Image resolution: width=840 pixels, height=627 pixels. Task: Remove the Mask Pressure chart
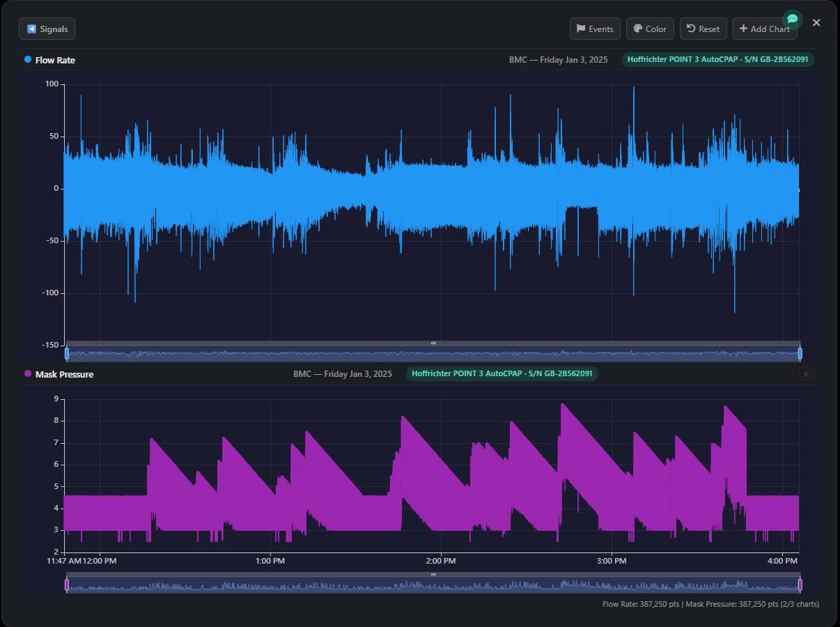(x=806, y=374)
